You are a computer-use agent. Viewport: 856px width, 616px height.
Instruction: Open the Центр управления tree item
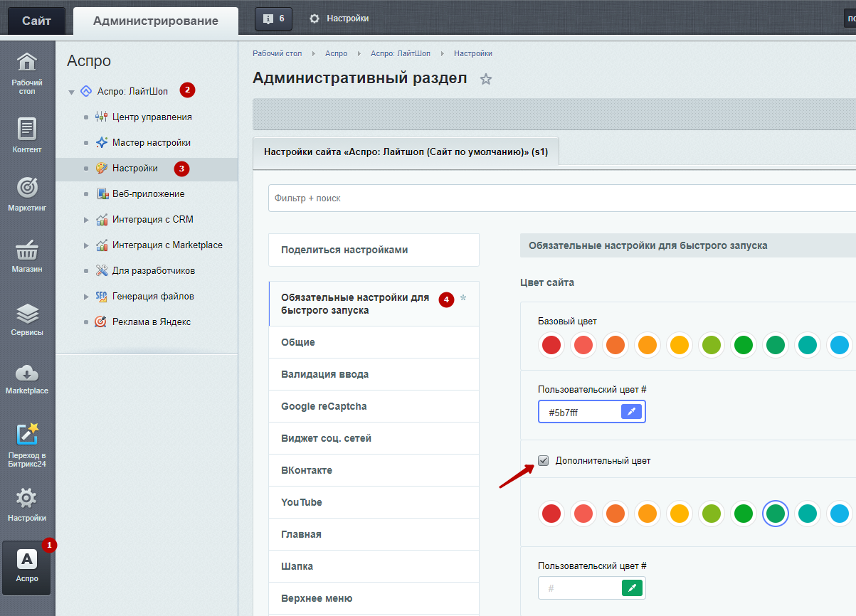click(152, 117)
